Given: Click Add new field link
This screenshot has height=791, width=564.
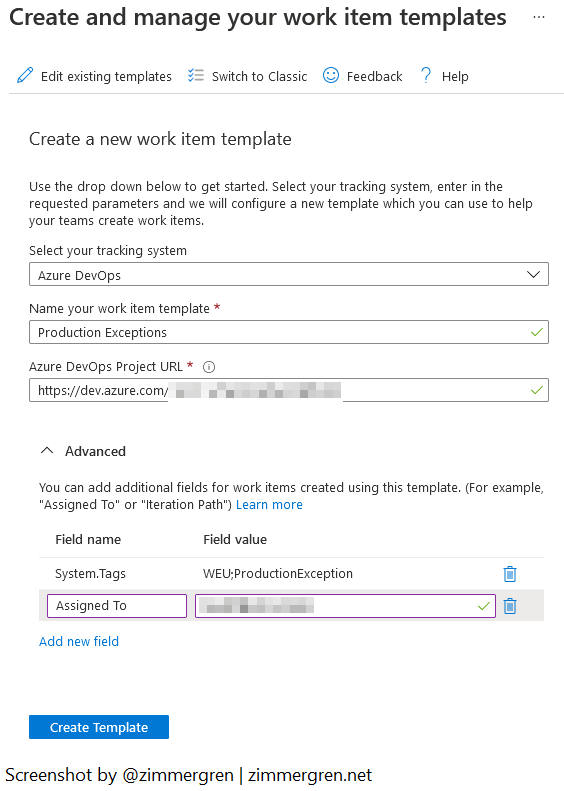Looking at the screenshot, I should coord(79,641).
